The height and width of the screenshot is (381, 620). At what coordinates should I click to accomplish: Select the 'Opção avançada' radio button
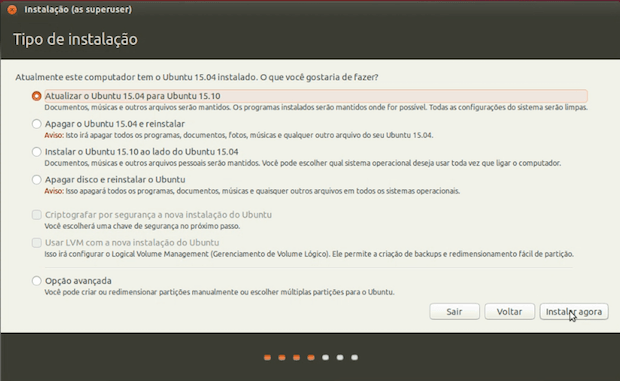pos(36,281)
